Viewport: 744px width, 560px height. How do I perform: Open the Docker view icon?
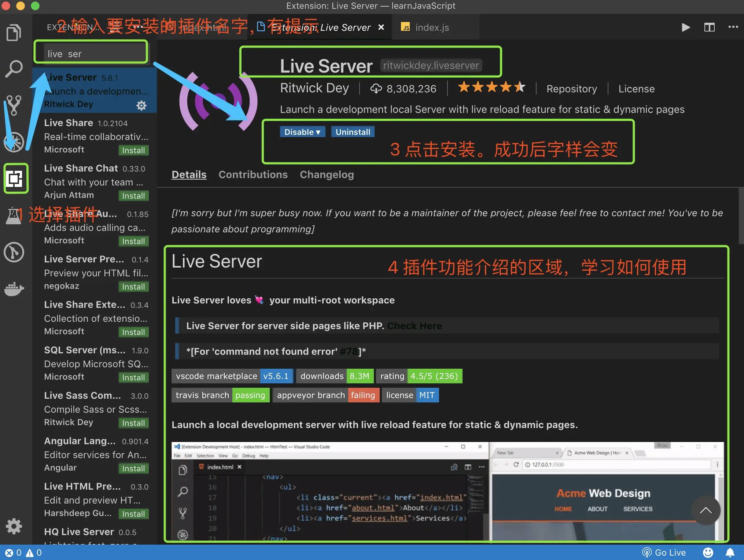pos(14,289)
